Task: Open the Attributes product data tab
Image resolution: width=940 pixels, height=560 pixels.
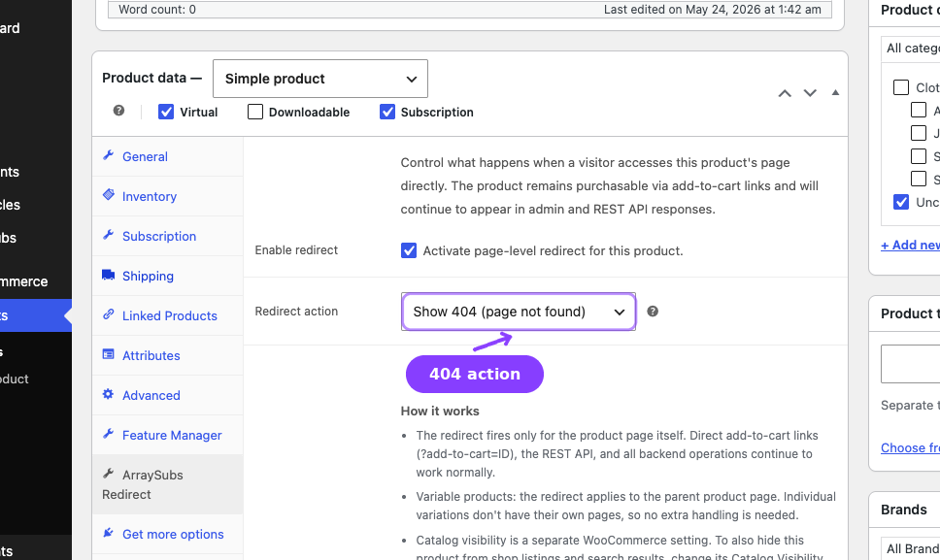Action: (168, 356)
